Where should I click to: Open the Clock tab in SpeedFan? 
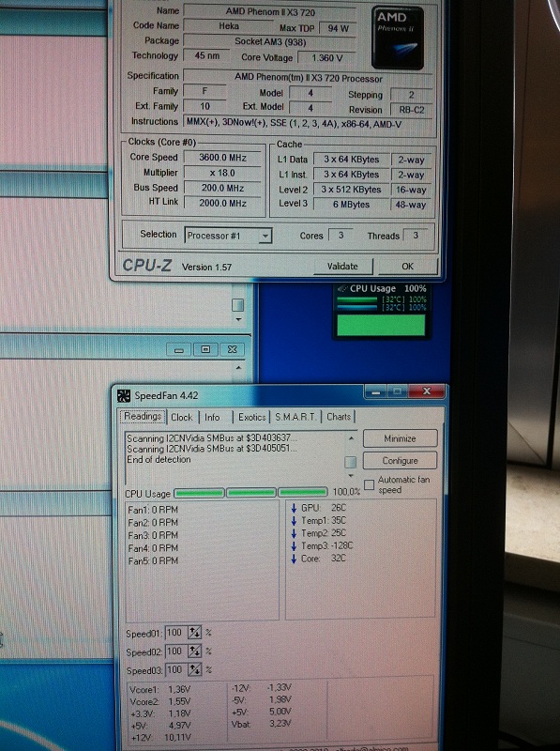182,417
